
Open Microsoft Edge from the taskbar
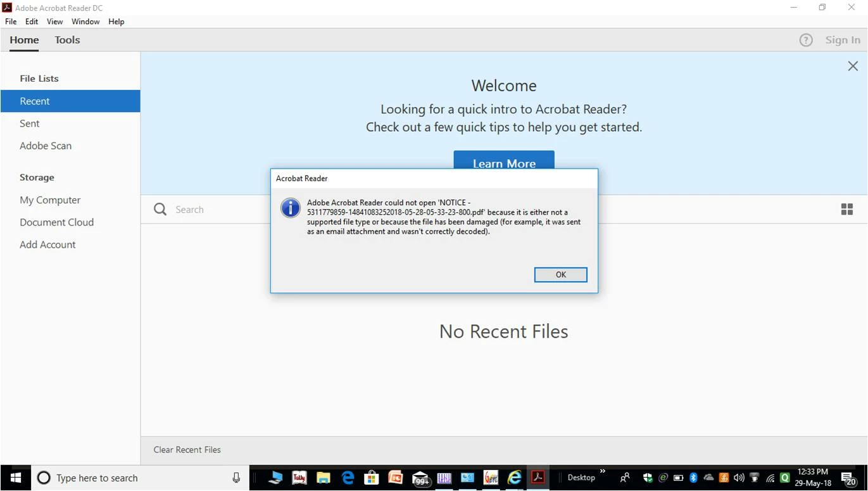tap(348, 478)
